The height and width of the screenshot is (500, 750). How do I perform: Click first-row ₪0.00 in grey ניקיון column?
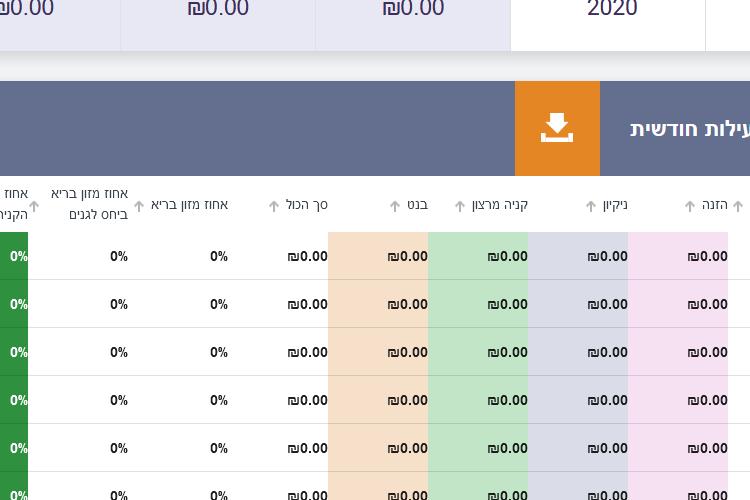(607, 256)
